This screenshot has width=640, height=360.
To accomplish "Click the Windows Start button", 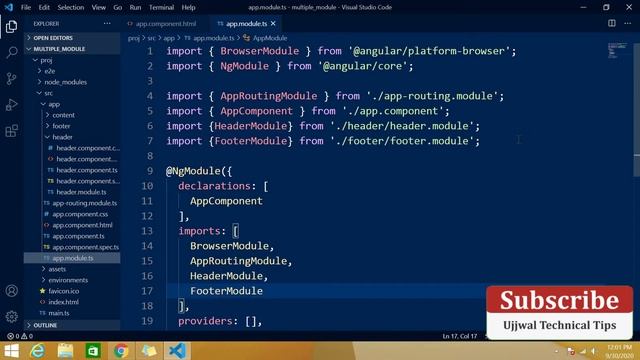I will (11, 351).
